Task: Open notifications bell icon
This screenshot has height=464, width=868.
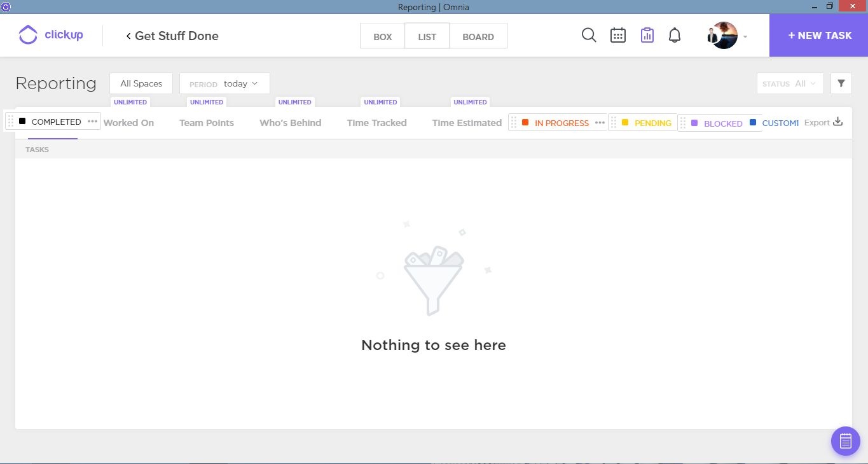Action: pyautogui.click(x=675, y=35)
